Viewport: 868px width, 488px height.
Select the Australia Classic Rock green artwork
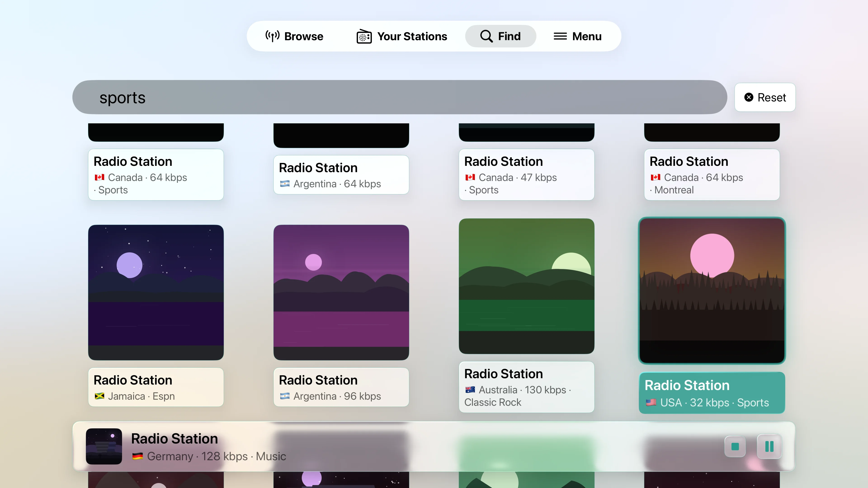tap(526, 286)
